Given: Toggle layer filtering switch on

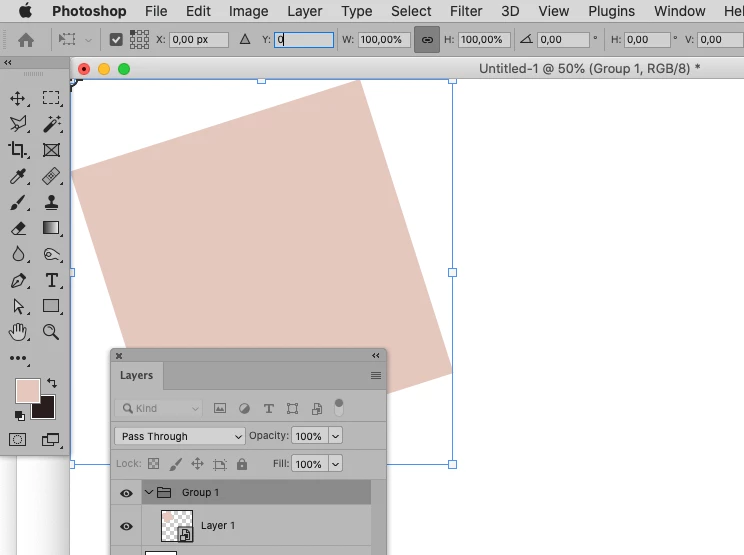Looking at the screenshot, I should tap(339, 407).
